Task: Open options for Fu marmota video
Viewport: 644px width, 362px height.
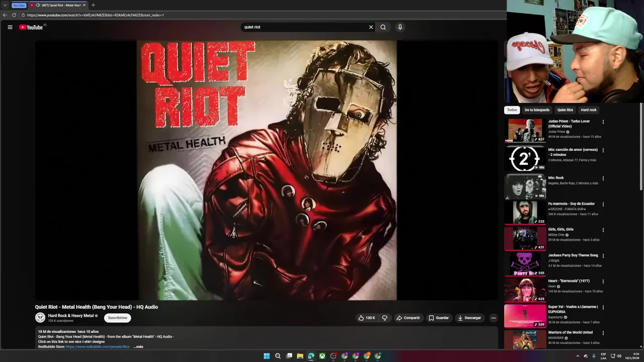Action: (x=603, y=205)
